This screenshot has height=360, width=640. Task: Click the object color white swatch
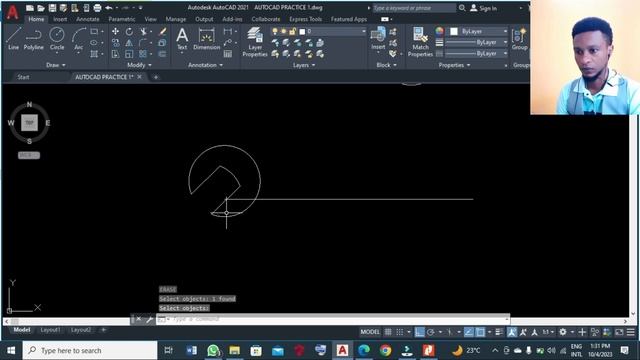tap(454, 31)
